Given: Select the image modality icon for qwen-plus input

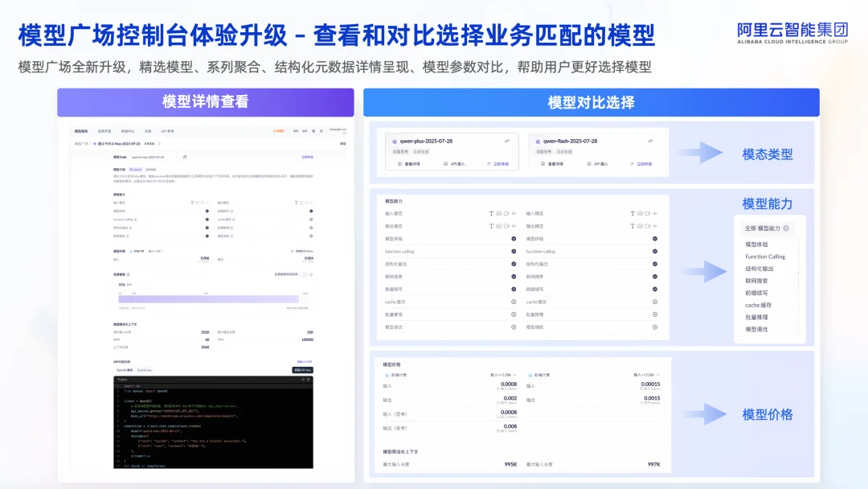Looking at the screenshot, I should click(x=497, y=213).
